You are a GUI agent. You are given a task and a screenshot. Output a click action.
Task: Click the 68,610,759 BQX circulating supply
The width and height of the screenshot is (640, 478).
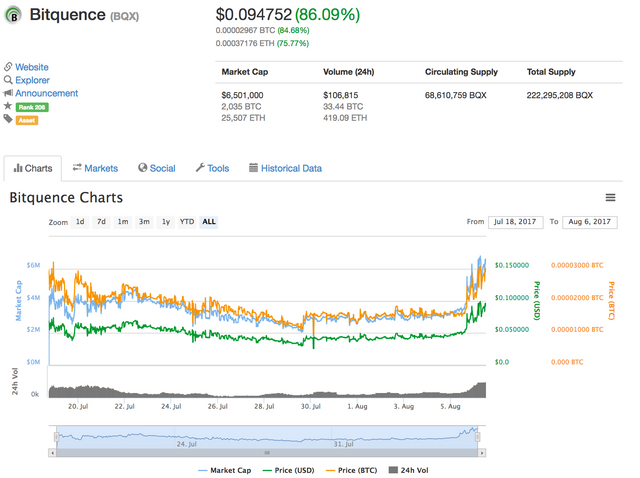[x=456, y=95]
